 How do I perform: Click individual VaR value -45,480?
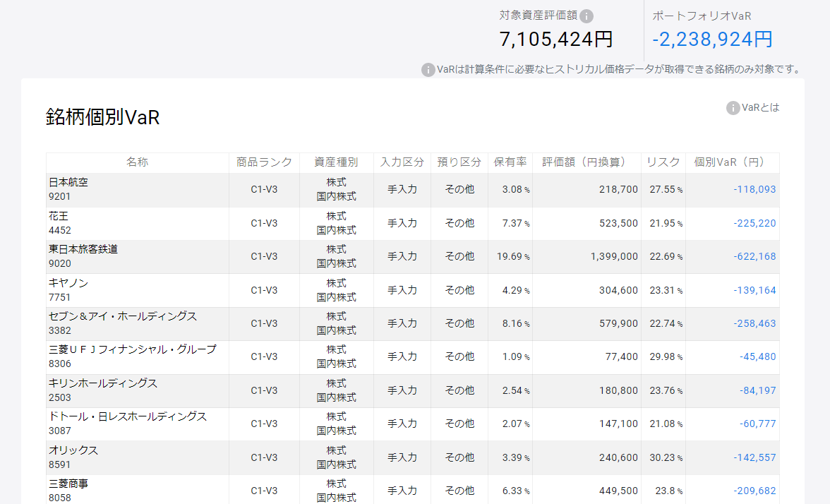coord(757,357)
